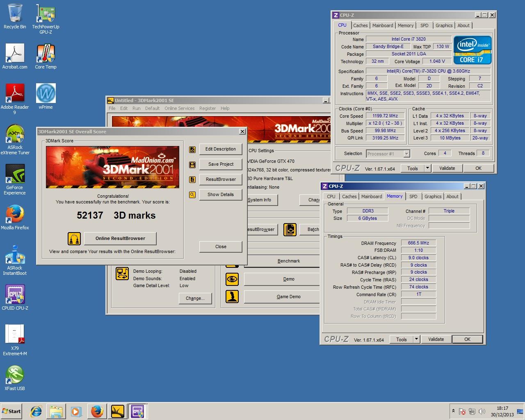525x420 pixels.
Task: Open Internet Explorer from the taskbar
Action: click(36, 411)
